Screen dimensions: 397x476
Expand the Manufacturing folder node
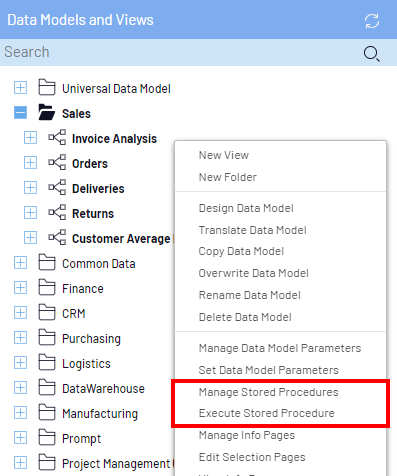click(x=20, y=412)
